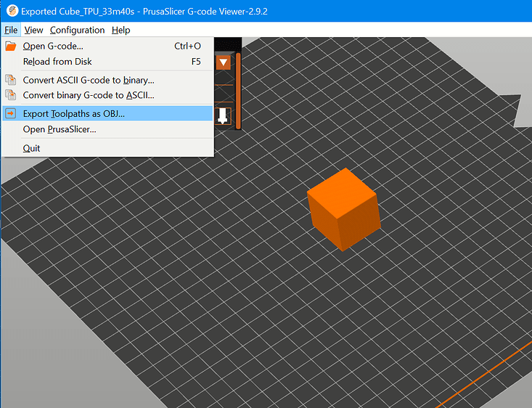
Task: Click the white down-arrow button on the layer slider
Action: 223,116
